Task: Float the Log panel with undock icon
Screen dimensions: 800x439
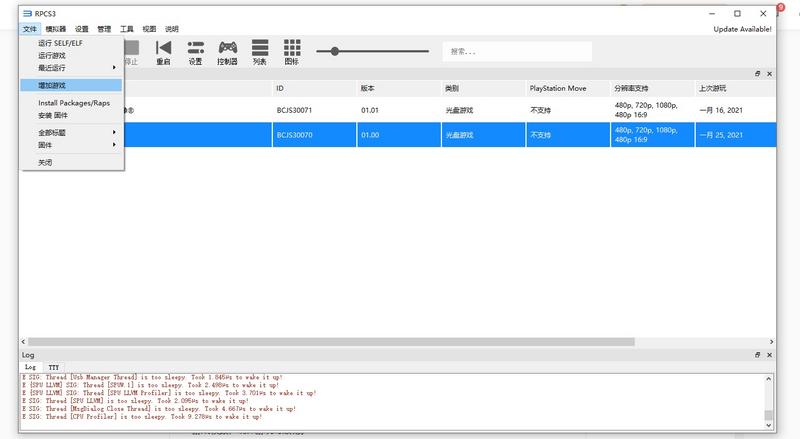Action: 758,355
